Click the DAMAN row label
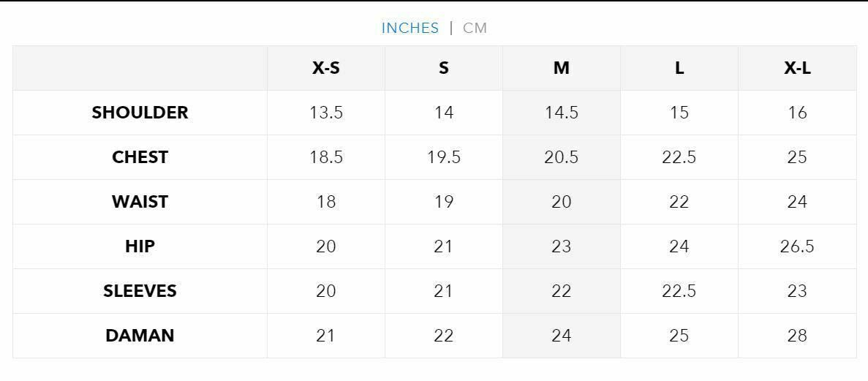868x381 pixels. coord(140,336)
